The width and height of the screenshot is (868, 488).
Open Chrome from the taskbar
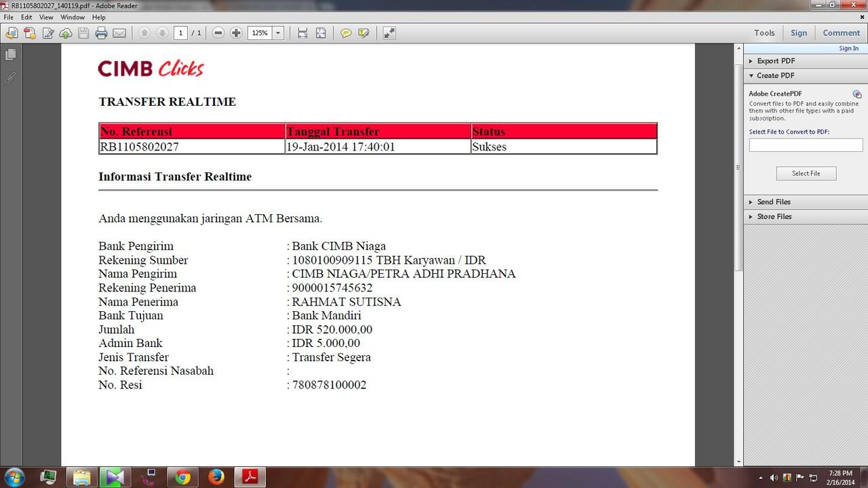[x=182, y=477]
